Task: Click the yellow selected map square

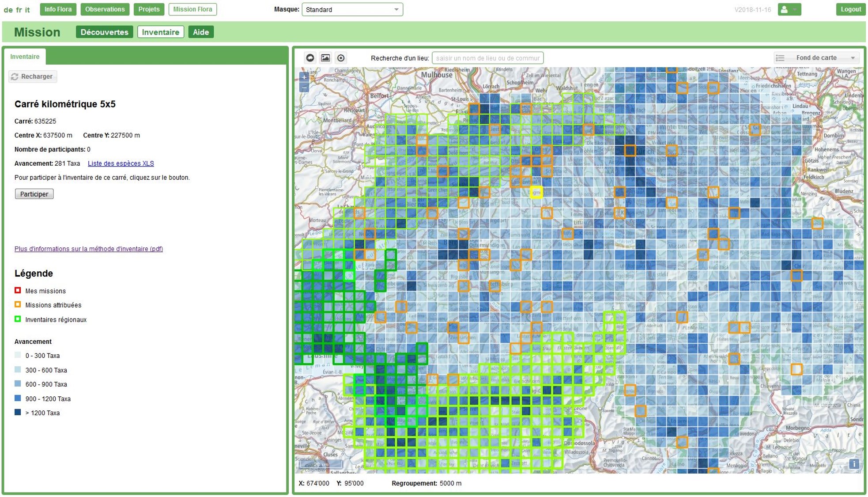Action: click(x=536, y=192)
